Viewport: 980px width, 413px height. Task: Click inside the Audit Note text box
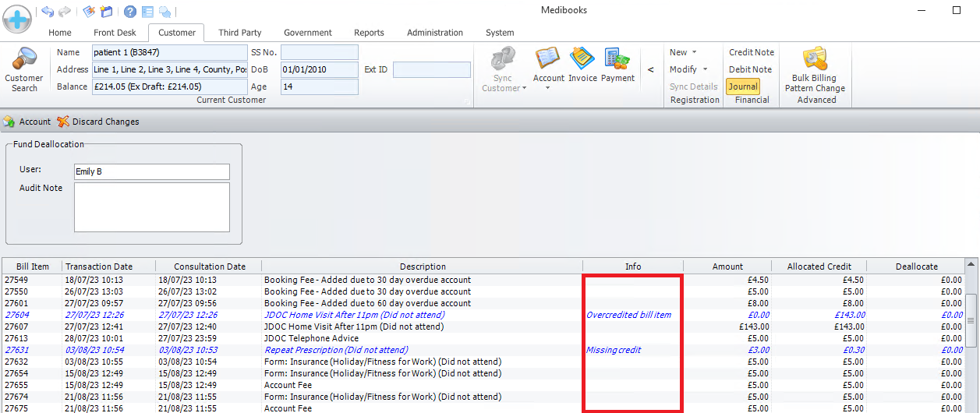tap(152, 206)
